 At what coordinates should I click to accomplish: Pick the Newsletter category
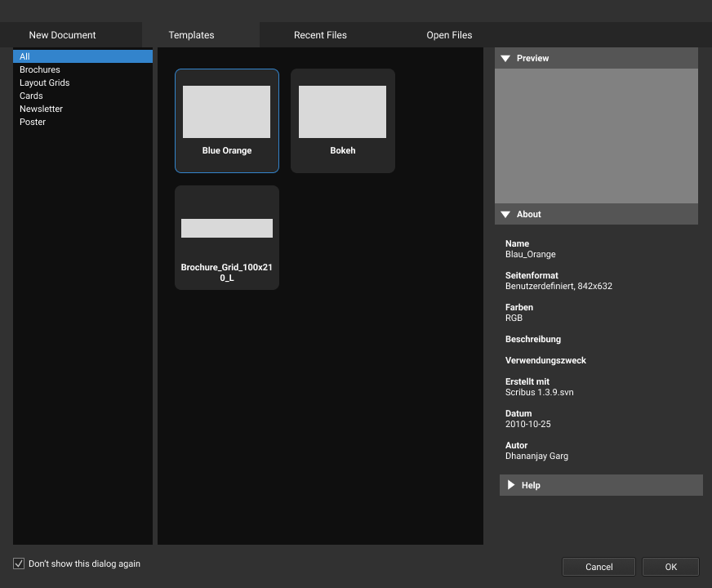point(41,109)
